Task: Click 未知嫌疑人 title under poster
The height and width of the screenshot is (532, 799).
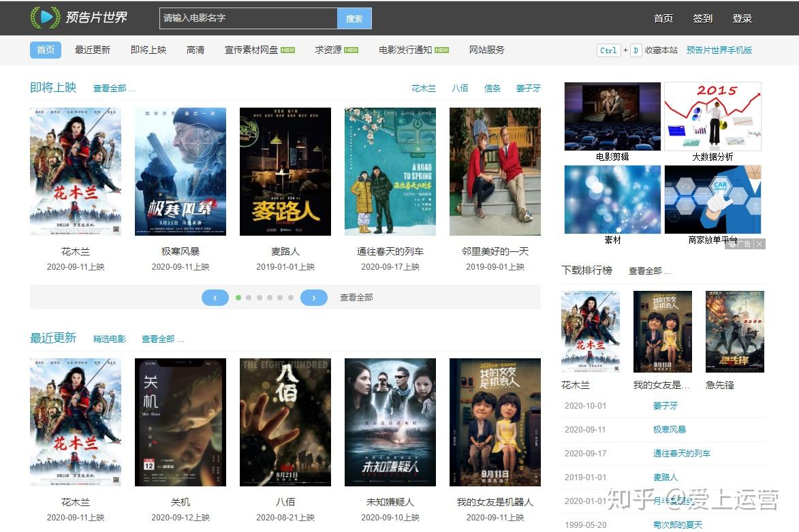Action: click(390, 503)
